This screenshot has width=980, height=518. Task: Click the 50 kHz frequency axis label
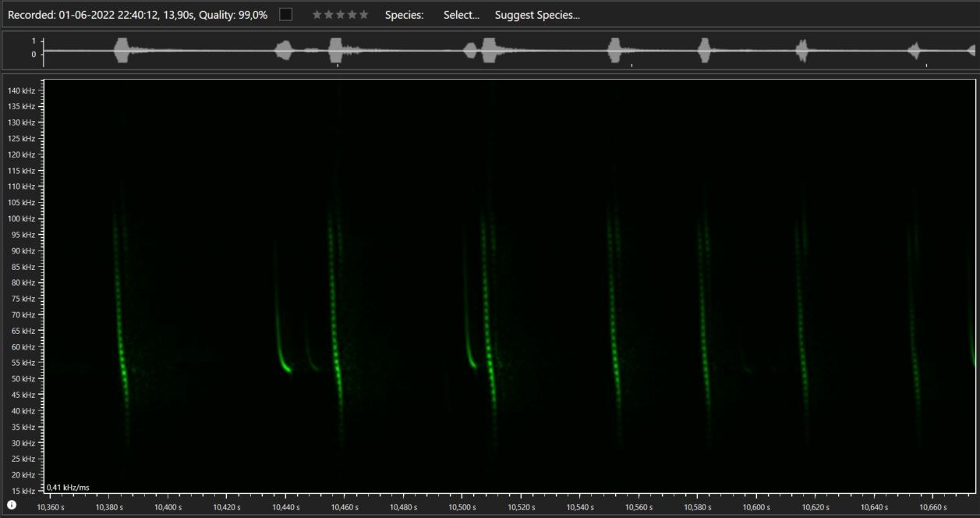[23, 378]
